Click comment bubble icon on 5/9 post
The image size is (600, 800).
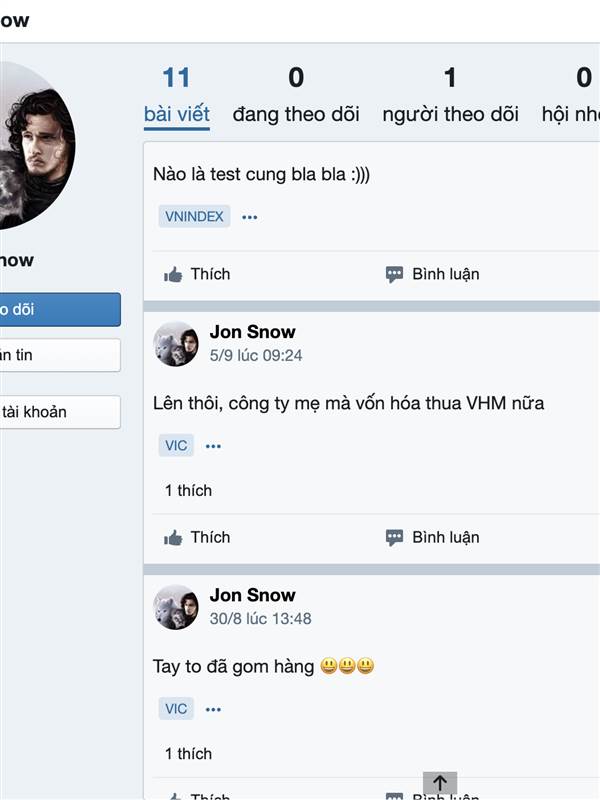[x=394, y=538]
